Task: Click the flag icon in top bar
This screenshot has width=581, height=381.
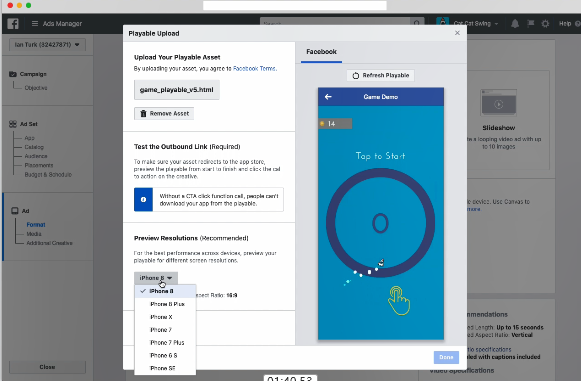Action: pos(531,23)
